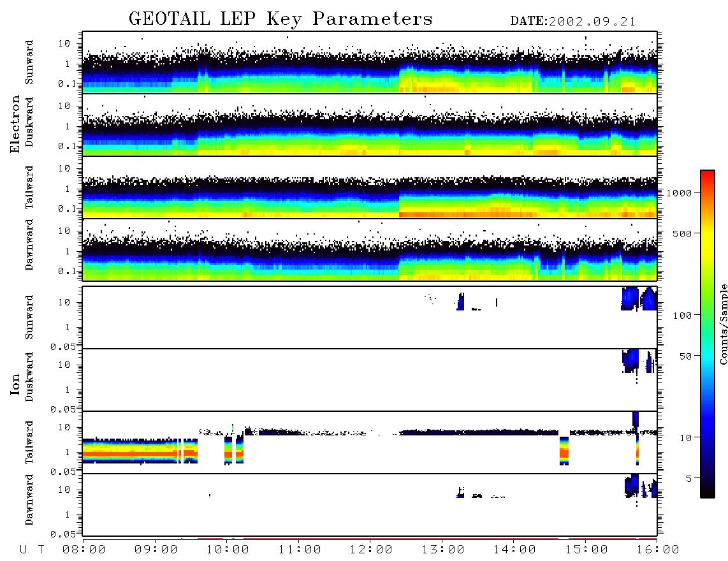Click the colorbar '5' tick label
Screen dimensions: 728x561
pyautogui.click(x=689, y=479)
